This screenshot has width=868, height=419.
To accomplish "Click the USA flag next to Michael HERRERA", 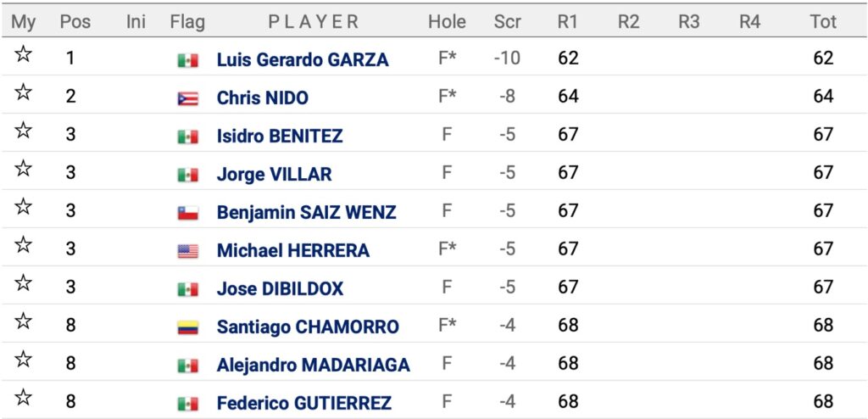I will click(x=187, y=251).
